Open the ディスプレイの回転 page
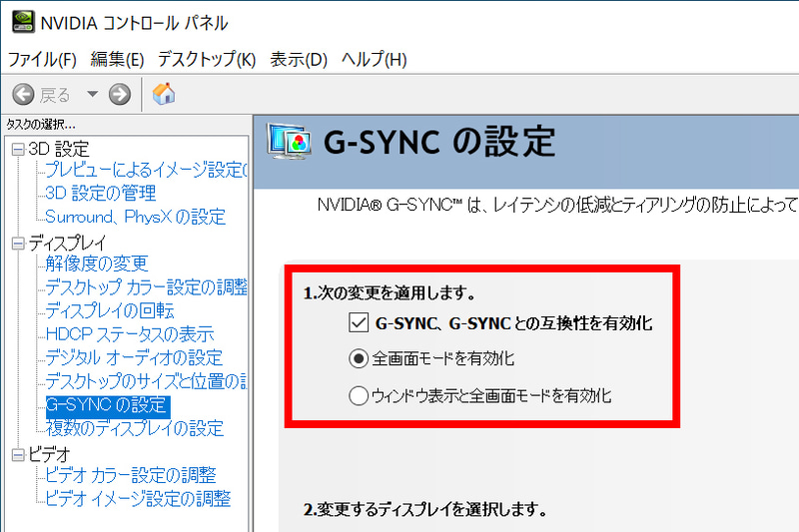The height and width of the screenshot is (532, 799). pyautogui.click(x=110, y=310)
